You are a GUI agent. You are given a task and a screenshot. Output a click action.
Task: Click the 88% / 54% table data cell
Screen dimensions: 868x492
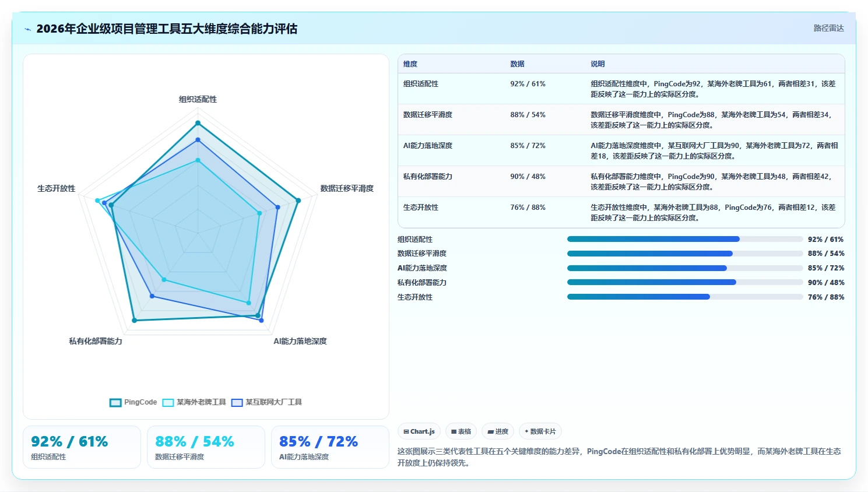(x=528, y=115)
